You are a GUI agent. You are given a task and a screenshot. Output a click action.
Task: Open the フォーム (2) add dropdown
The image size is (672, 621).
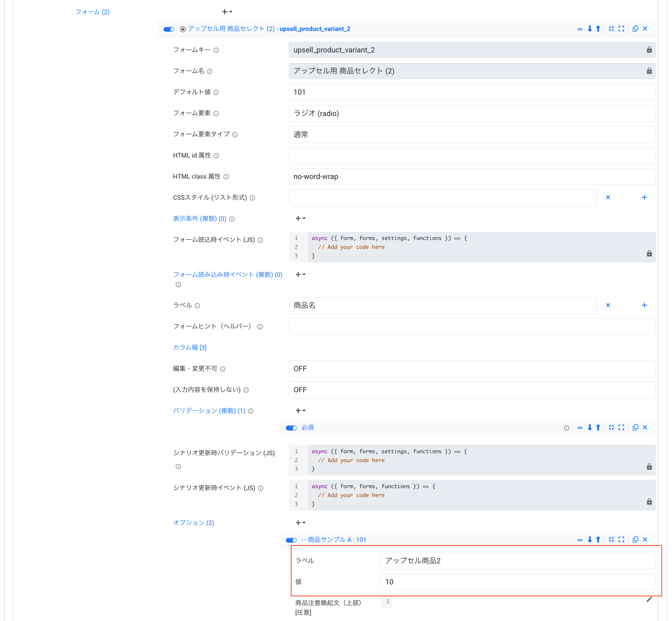tap(227, 12)
